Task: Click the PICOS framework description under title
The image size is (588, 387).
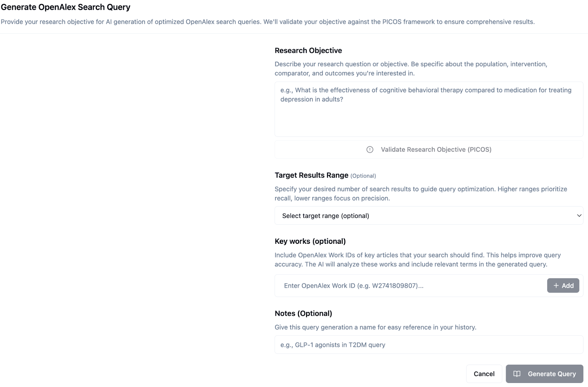Action: click(268, 22)
